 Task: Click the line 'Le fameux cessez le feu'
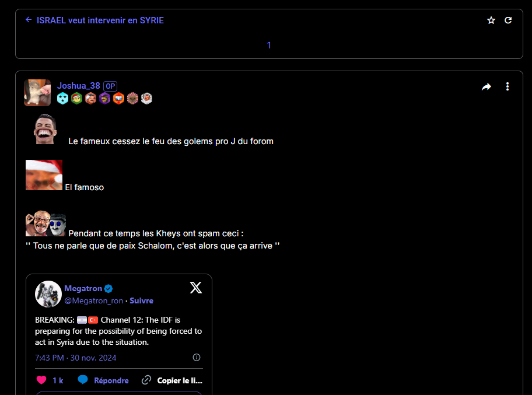coord(171,141)
